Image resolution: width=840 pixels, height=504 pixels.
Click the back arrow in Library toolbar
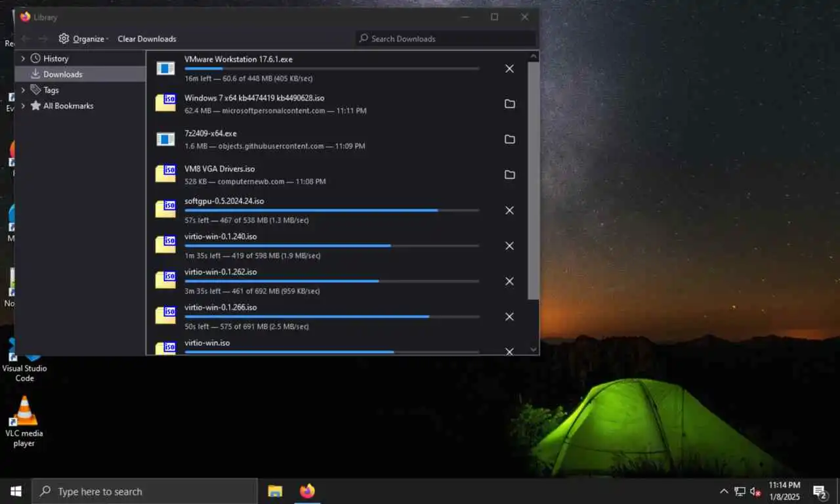(x=26, y=39)
